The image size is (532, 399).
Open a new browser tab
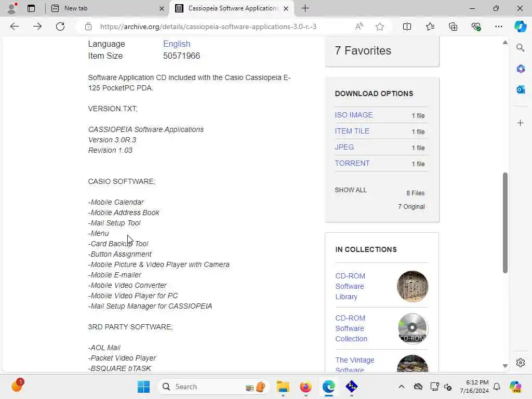pos(305,8)
